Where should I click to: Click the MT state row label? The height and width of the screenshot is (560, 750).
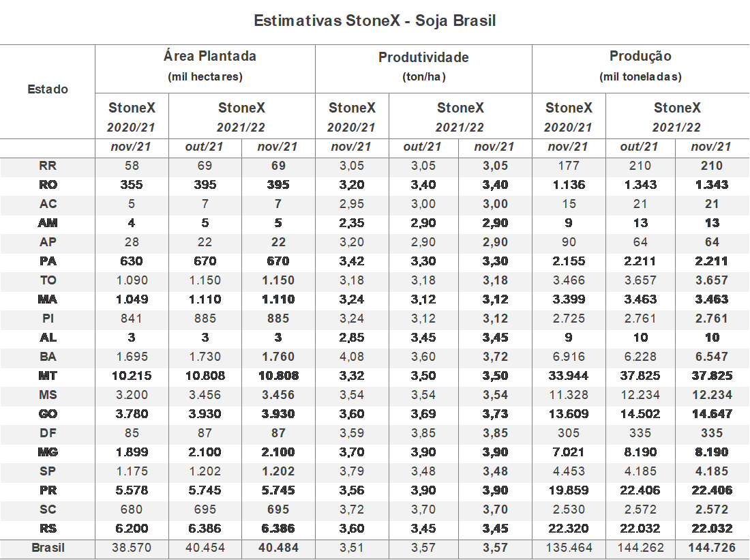click(x=48, y=376)
